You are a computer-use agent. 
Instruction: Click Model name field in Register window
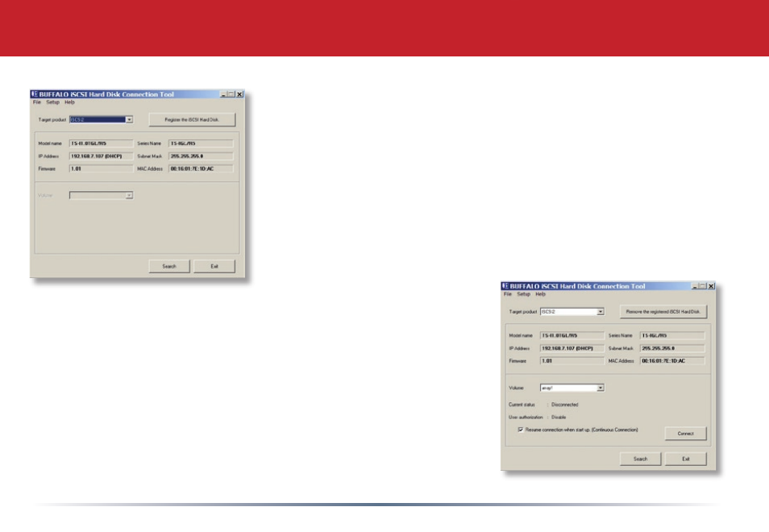tap(101, 143)
